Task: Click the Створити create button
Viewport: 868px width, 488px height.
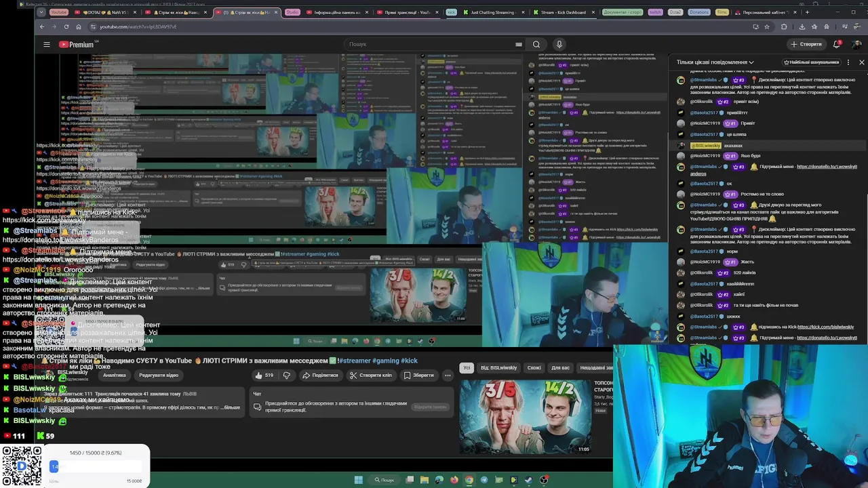Action: pos(806,45)
